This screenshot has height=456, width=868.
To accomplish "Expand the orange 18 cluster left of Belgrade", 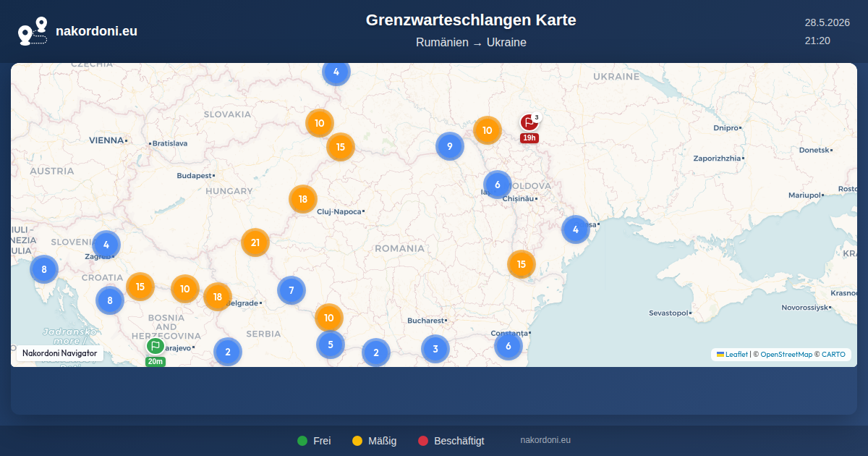I will click(218, 297).
